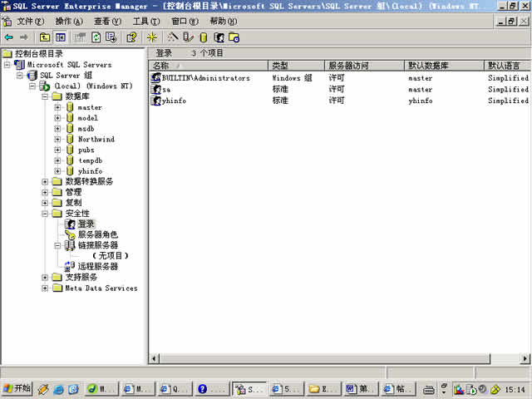Viewport: 532px width, 399px height.
Task: Expand the 数据转换服务 folder
Action: tap(45, 182)
